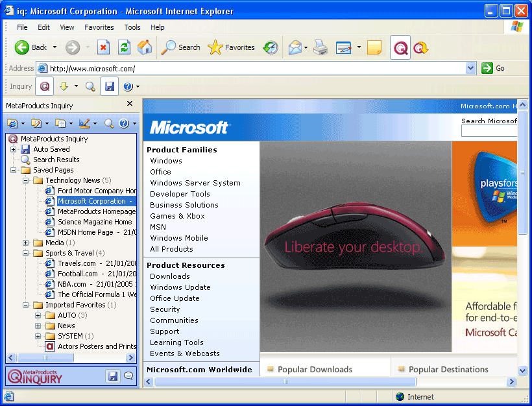The width and height of the screenshot is (532, 406).
Task: Expand the Media folder node
Action: click(x=26, y=243)
